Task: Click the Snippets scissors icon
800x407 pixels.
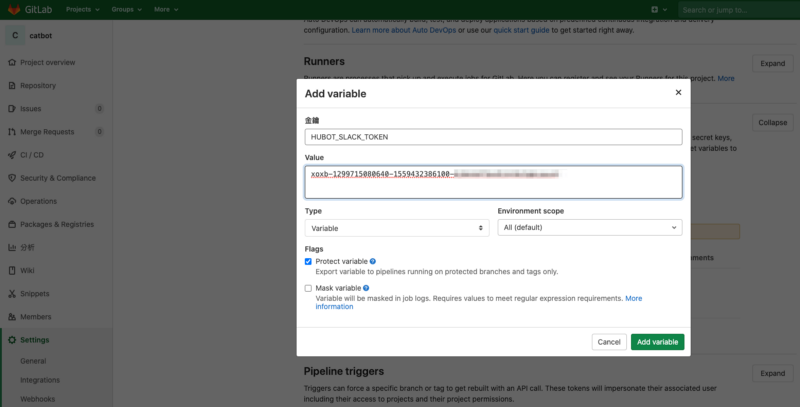Action: 12,294
